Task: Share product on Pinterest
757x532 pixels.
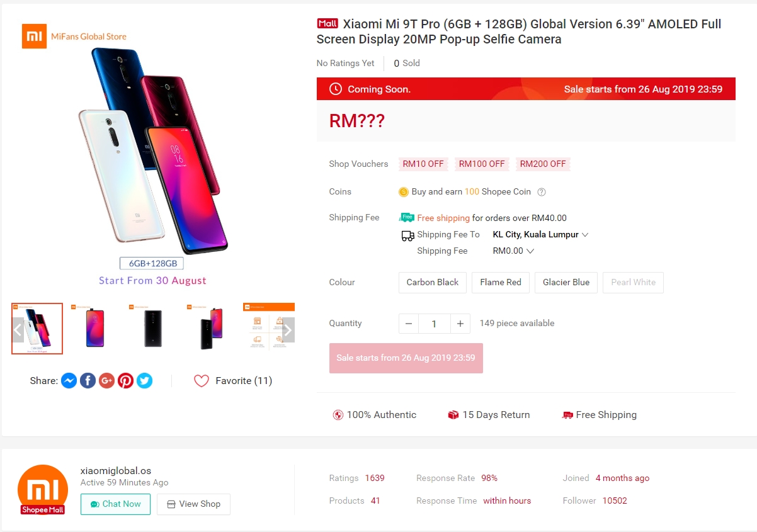Action: click(x=126, y=380)
